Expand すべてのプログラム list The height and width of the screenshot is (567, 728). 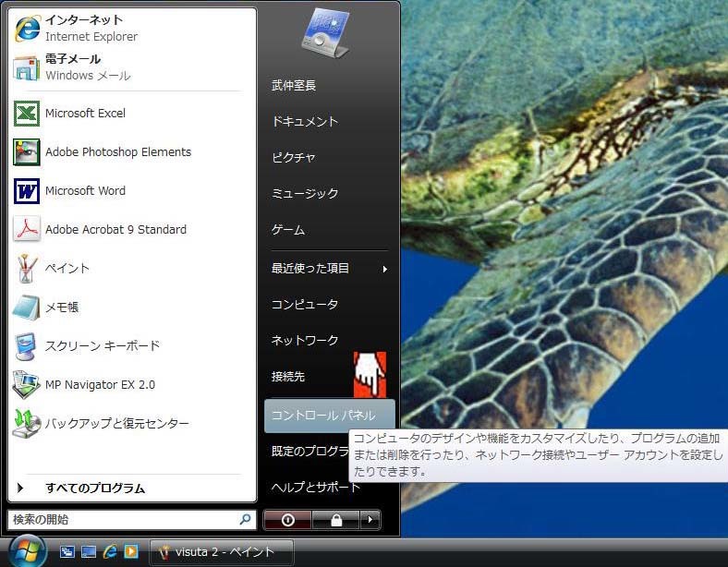(94, 489)
